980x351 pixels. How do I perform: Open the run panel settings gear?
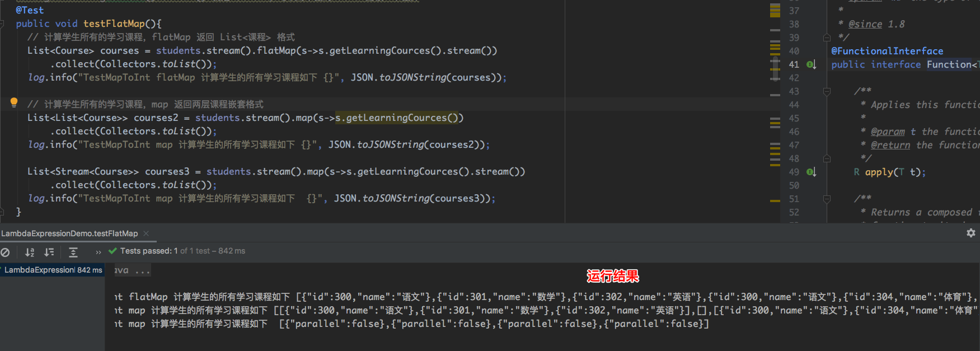click(971, 233)
